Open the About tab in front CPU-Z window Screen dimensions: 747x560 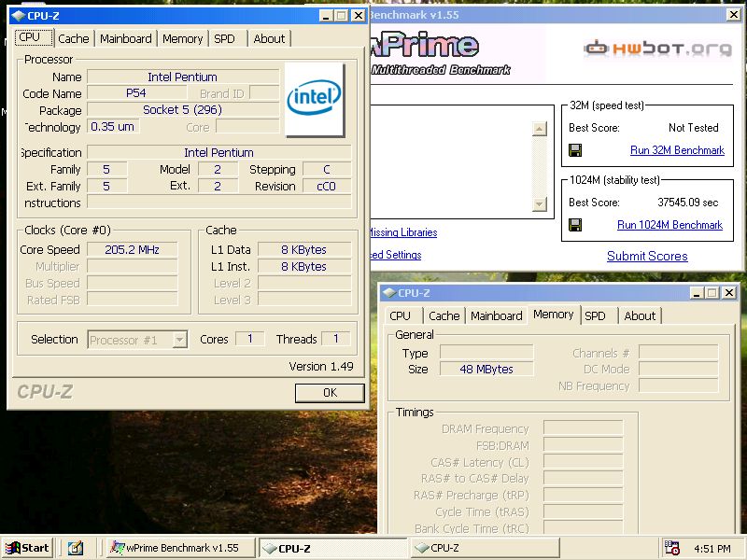coord(269,38)
